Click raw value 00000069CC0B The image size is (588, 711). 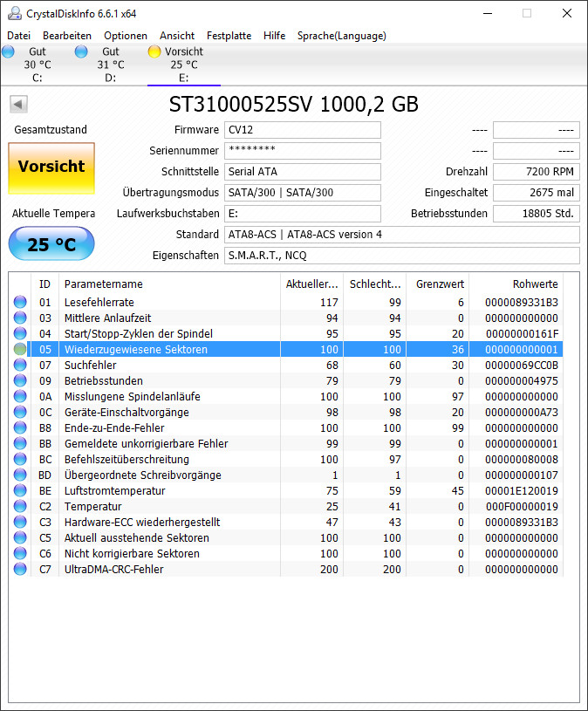pyautogui.click(x=522, y=366)
